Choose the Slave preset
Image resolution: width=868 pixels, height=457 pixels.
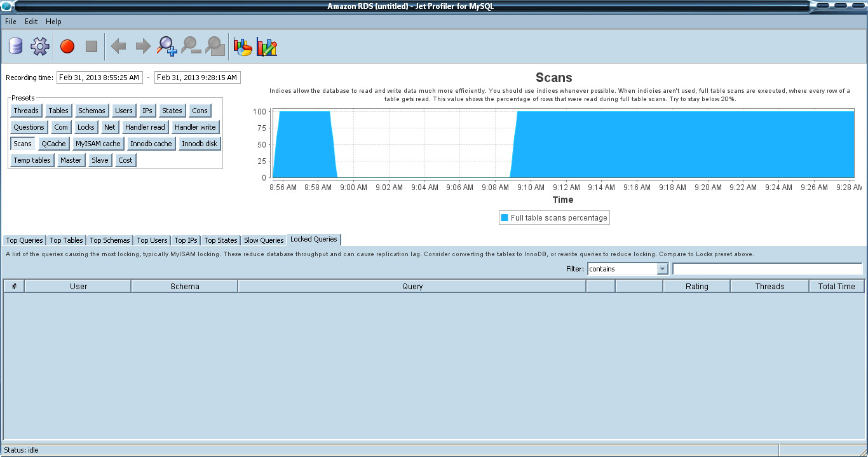(x=100, y=160)
